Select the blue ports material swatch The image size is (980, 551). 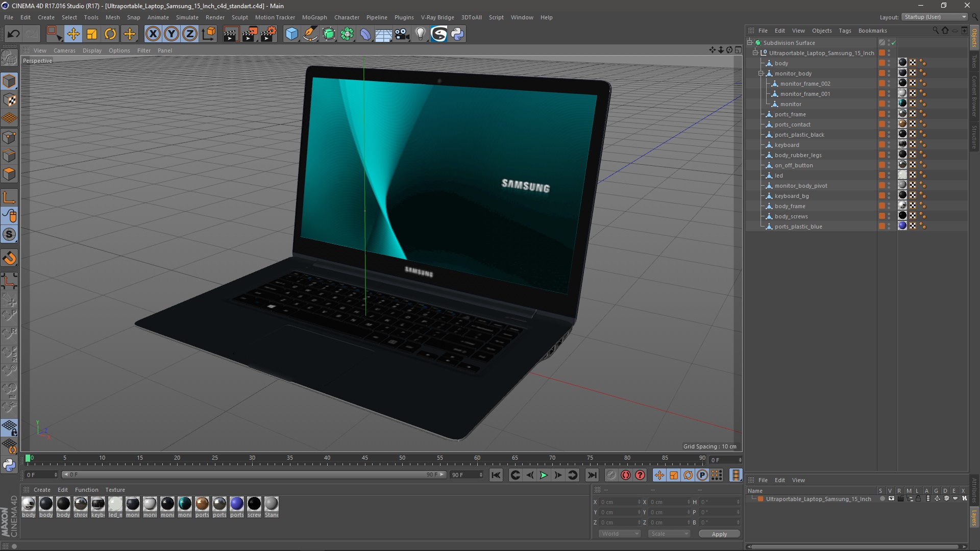point(237,504)
